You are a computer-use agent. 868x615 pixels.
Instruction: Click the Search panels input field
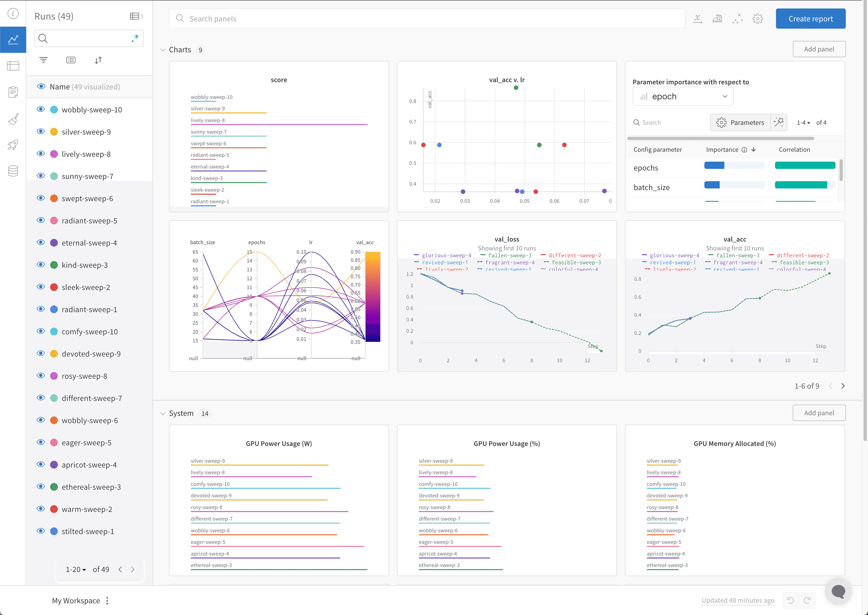click(x=427, y=19)
